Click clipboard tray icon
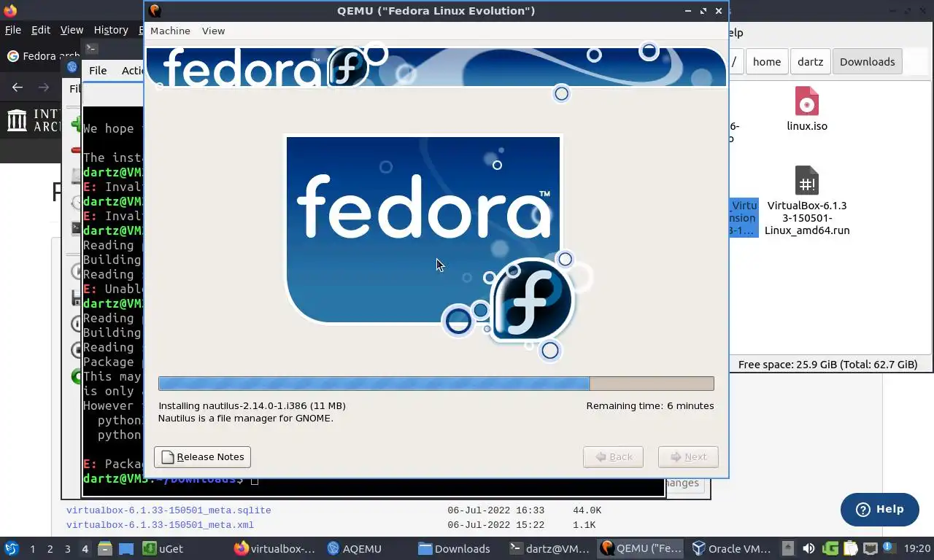This screenshot has height=560, width=934. (x=850, y=549)
